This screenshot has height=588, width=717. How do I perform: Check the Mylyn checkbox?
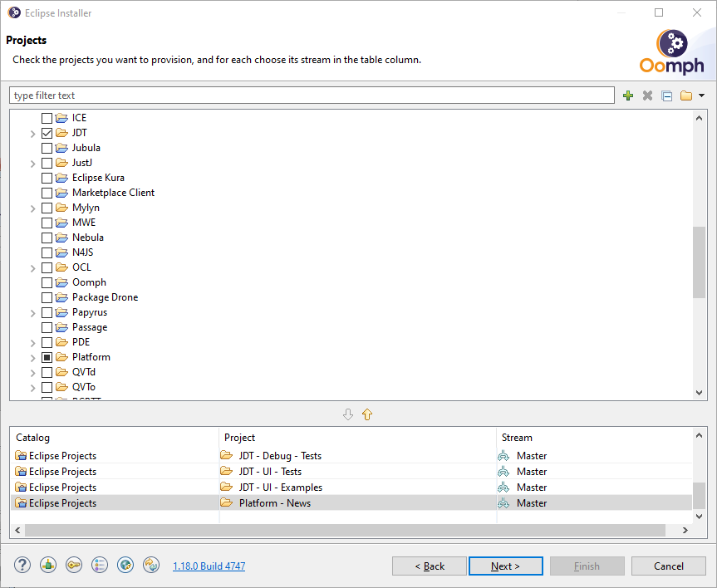[x=47, y=208]
